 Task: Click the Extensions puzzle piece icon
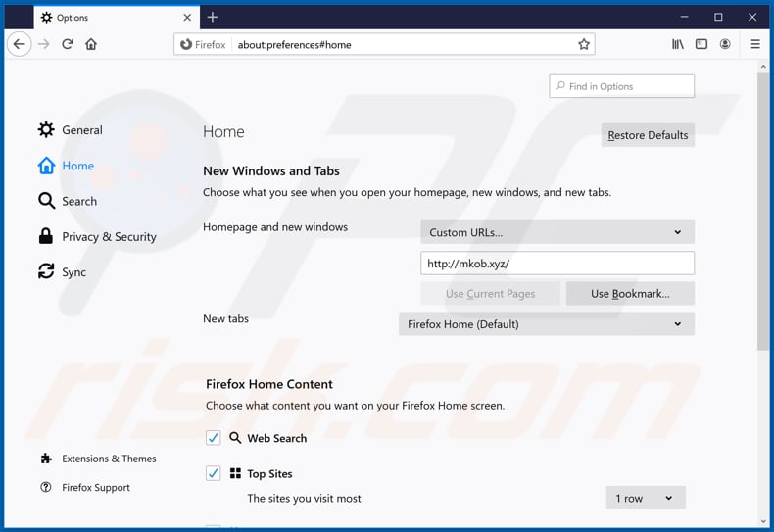point(46,459)
